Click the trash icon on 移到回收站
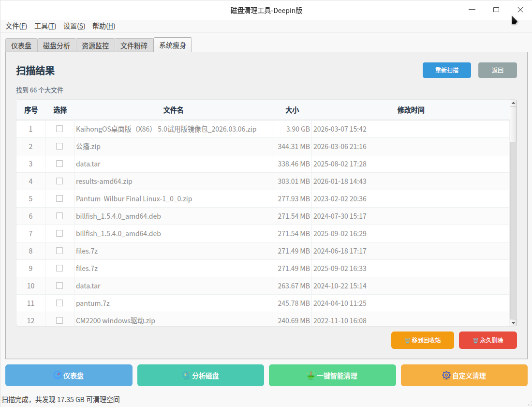This screenshot has height=407, width=532. [408, 340]
